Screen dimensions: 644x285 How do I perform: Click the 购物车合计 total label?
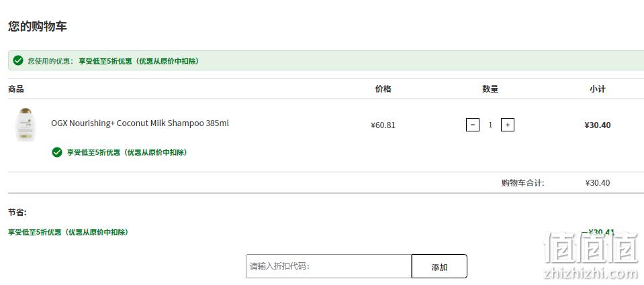[523, 183]
